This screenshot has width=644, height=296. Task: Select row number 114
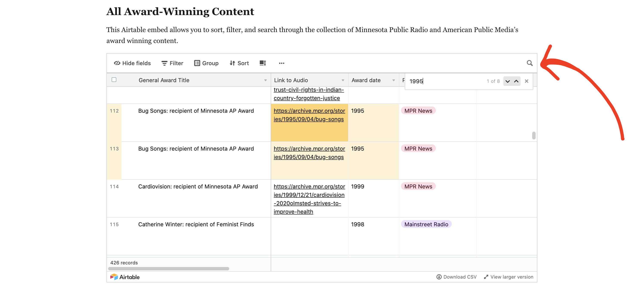coord(114,187)
